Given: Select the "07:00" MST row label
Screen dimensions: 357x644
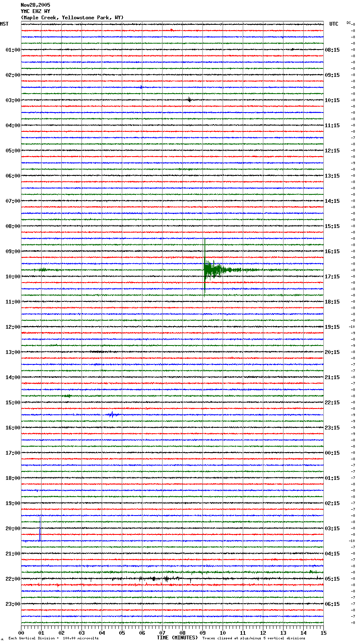Looking at the screenshot, I should [x=13, y=201].
